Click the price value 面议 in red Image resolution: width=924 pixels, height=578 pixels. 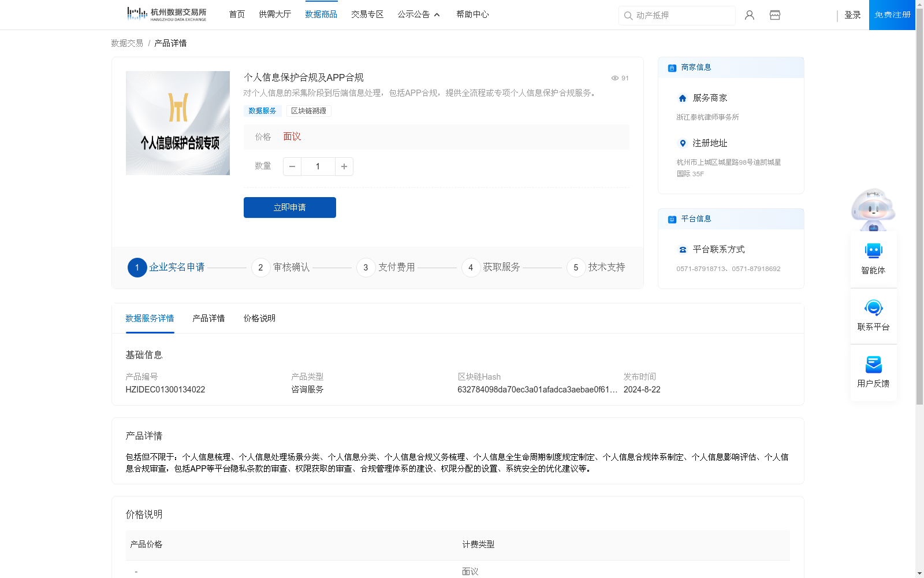tap(292, 137)
